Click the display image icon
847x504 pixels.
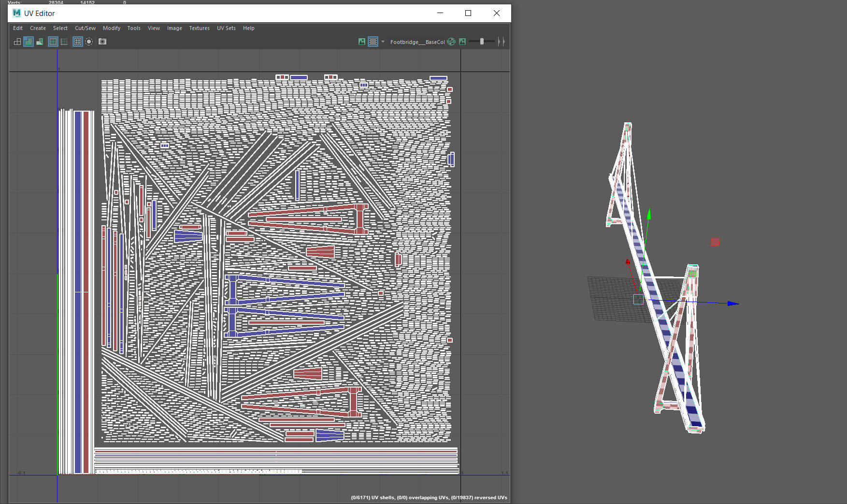(x=362, y=42)
